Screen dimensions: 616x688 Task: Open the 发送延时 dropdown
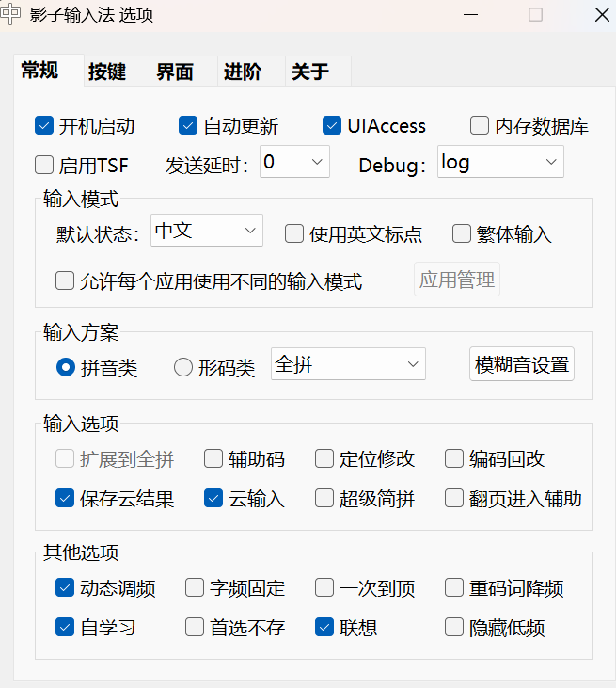294,162
